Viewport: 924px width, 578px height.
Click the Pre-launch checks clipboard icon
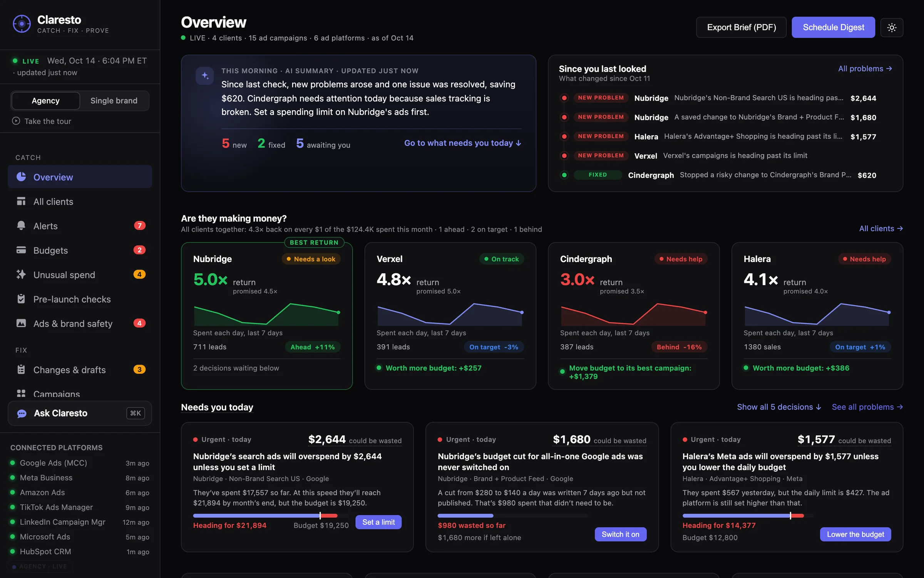[21, 299]
